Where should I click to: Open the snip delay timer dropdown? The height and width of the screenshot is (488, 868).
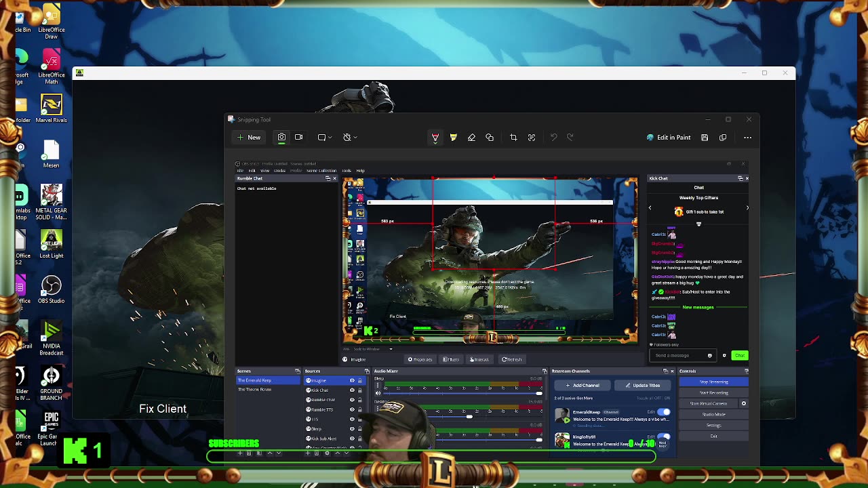[x=350, y=138]
